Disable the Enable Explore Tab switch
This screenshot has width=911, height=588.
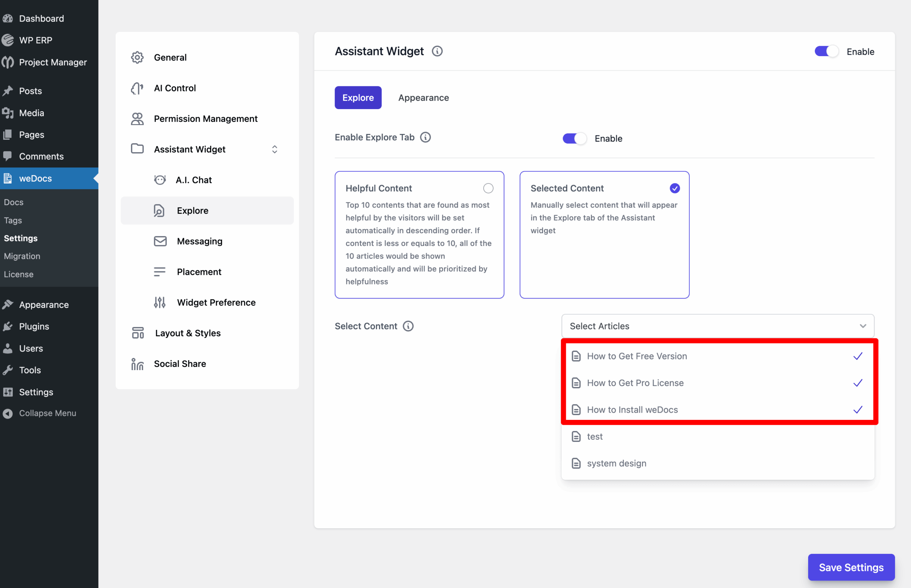coord(574,138)
